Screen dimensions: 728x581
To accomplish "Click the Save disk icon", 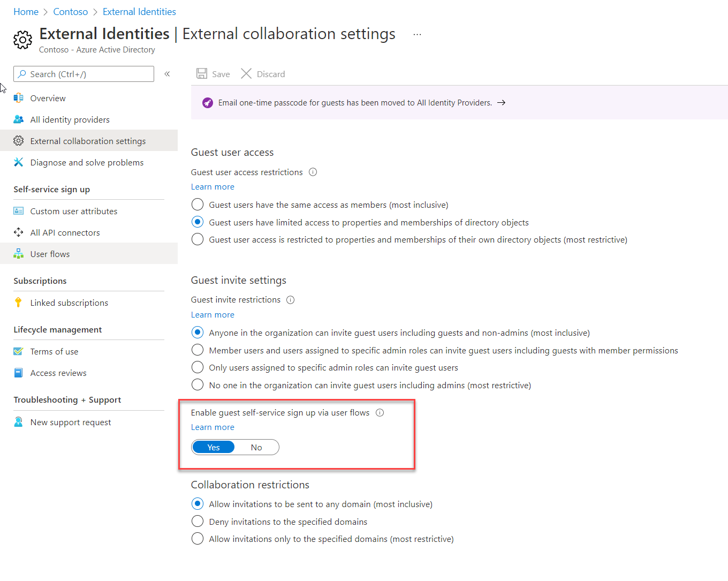I will coord(202,74).
